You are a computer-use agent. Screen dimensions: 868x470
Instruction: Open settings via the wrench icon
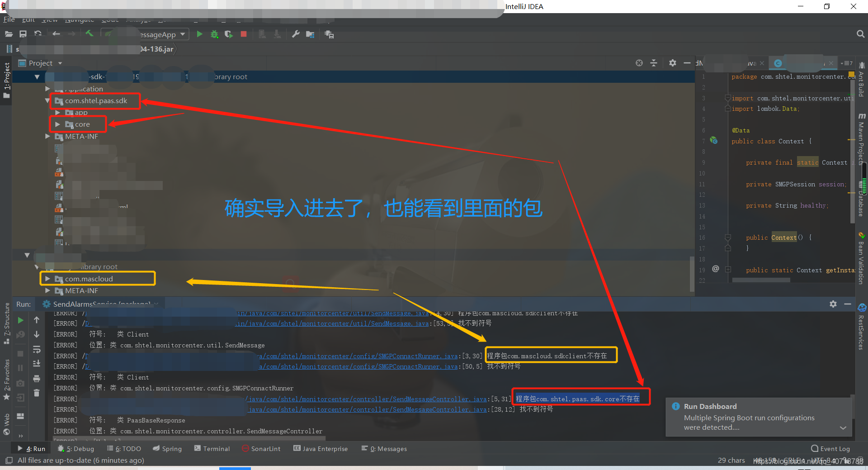coord(296,34)
